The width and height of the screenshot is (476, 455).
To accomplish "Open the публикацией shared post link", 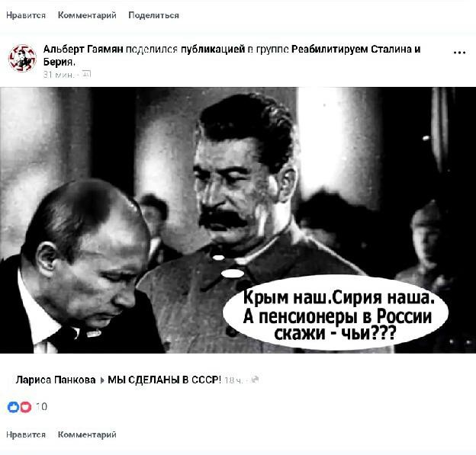I will [213, 49].
